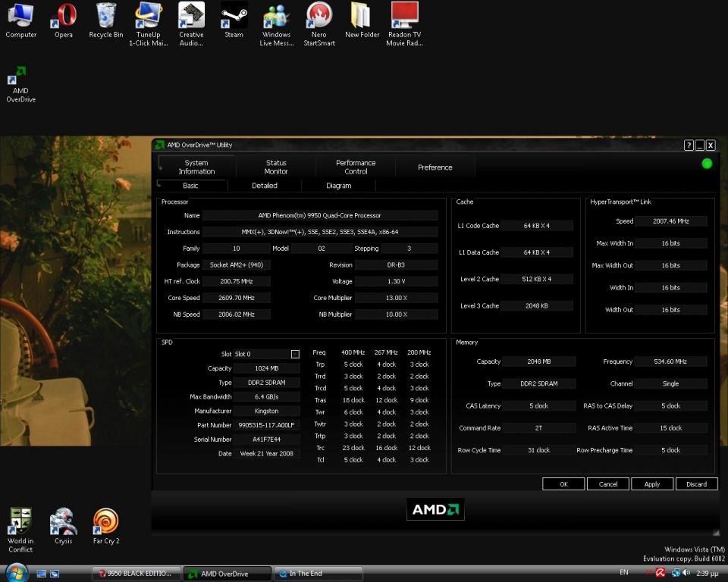Click the Part Number value 9905315-117.A00LF

[x=266, y=425]
